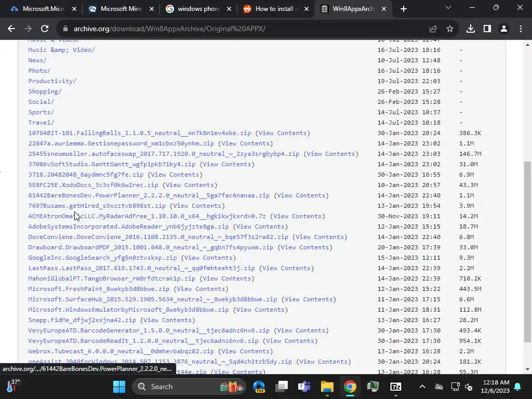Viewport: 532px width, 399px height.
Task: Close the windows phone Google tab
Action: [x=229, y=9]
